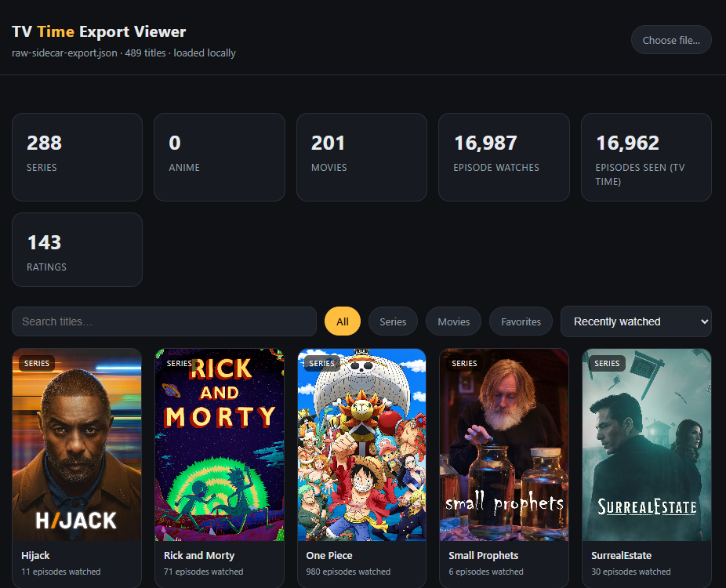The height and width of the screenshot is (588, 726).
Task: Click the Rick and Morty title text
Action: click(x=199, y=555)
